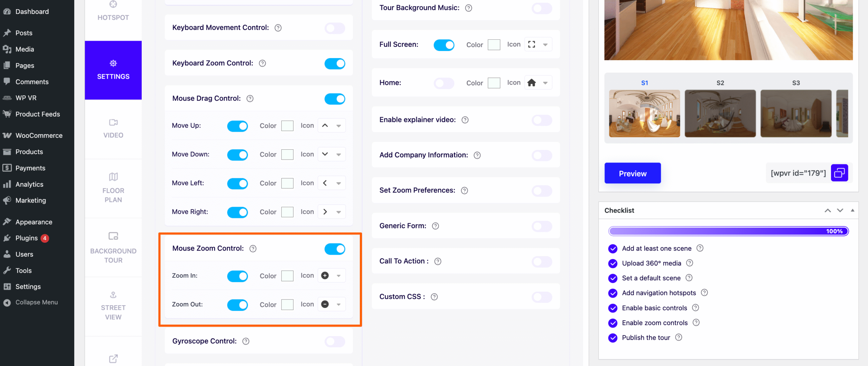This screenshot has height=366, width=868.
Task: Open the Full Screen icon dropdown
Action: point(545,45)
